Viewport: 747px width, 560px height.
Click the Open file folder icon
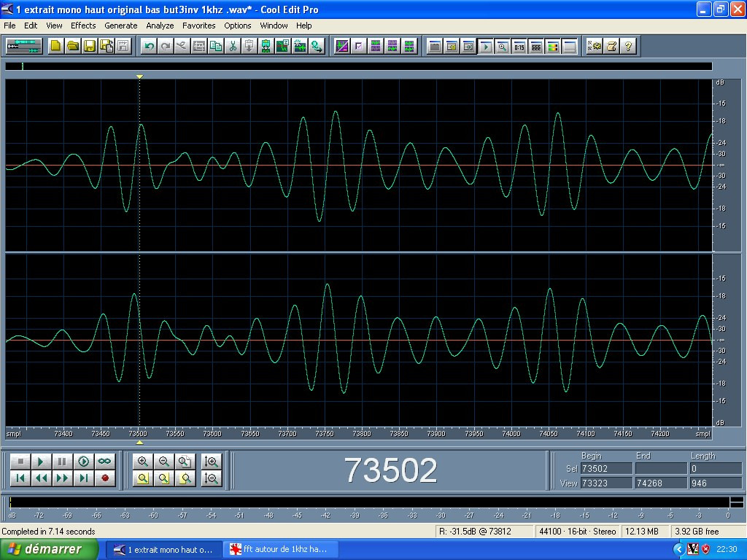(72, 46)
